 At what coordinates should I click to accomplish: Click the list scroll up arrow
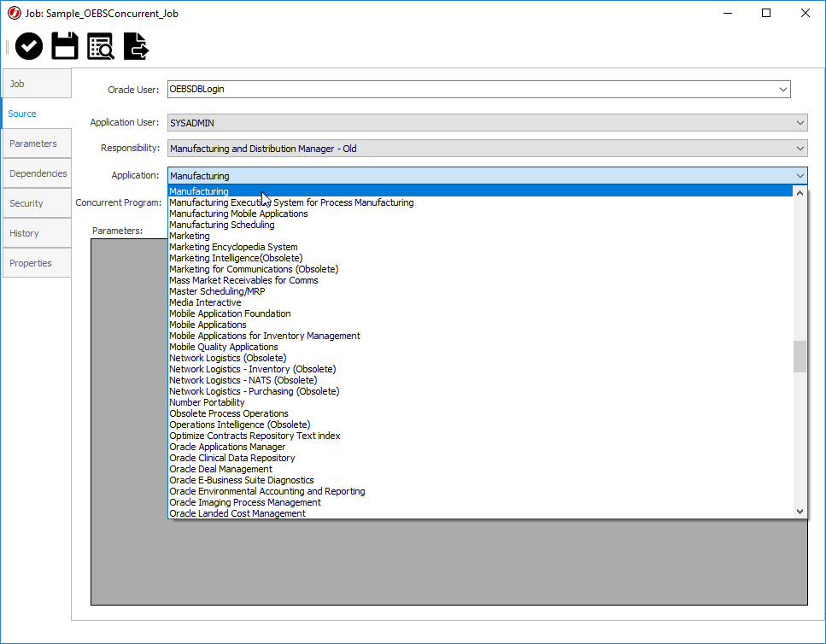click(800, 193)
